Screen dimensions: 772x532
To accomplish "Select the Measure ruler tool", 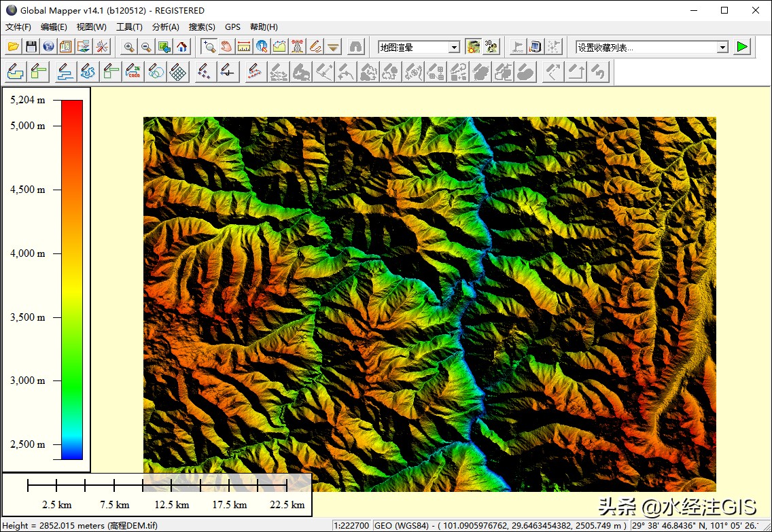I will coord(244,47).
